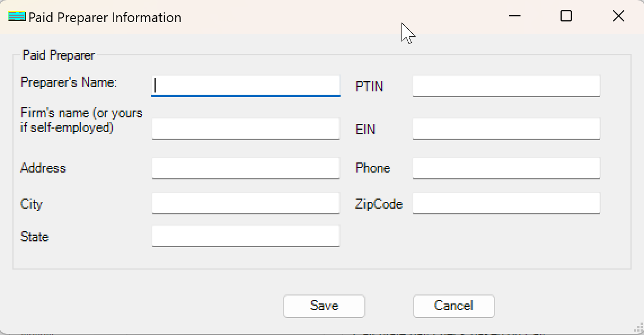This screenshot has height=335, width=644.
Task: Click the window resize grip corner
Action: click(x=638, y=329)
